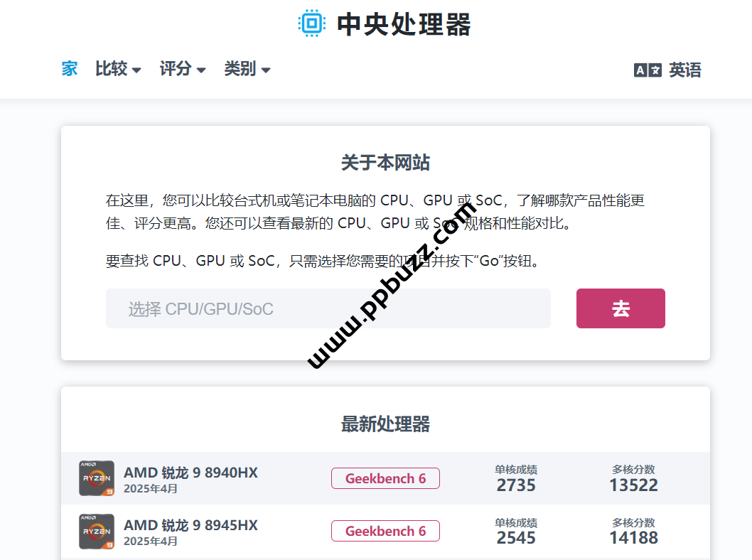Expand the 比较 dropdown menu
Viewport: 752px width, 560px height.
[x=118, y=68]
